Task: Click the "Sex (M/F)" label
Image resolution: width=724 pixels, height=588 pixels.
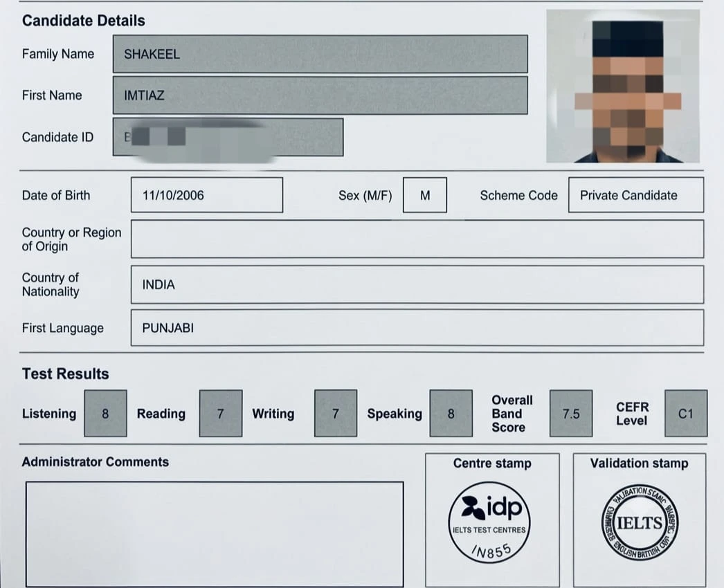Action: coord(365,196)
